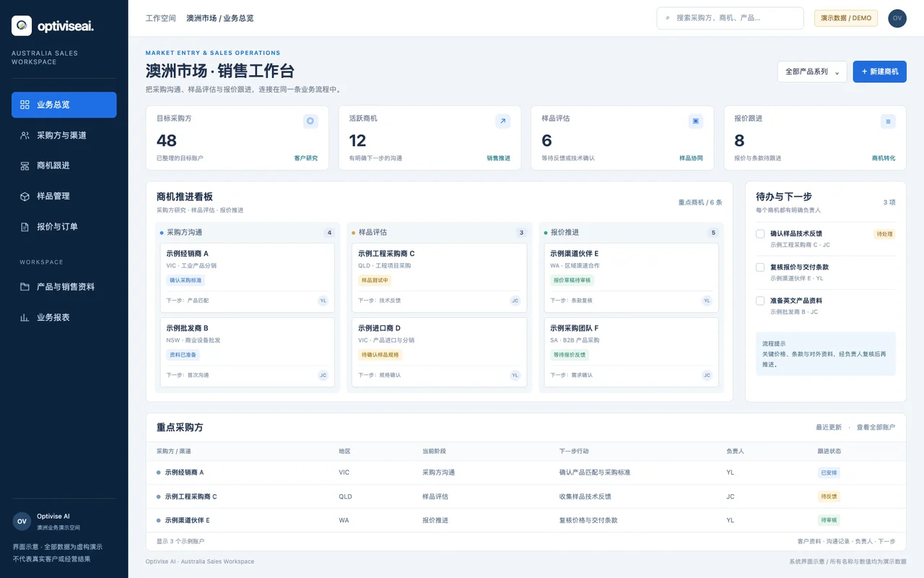Select 示例渠道伙伴 E table row name

187,520
